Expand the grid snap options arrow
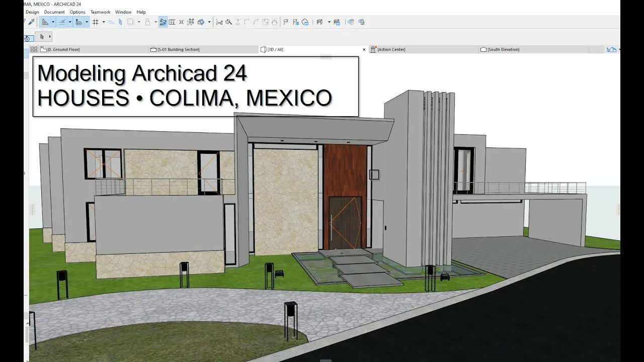 (x=104, y=22)
